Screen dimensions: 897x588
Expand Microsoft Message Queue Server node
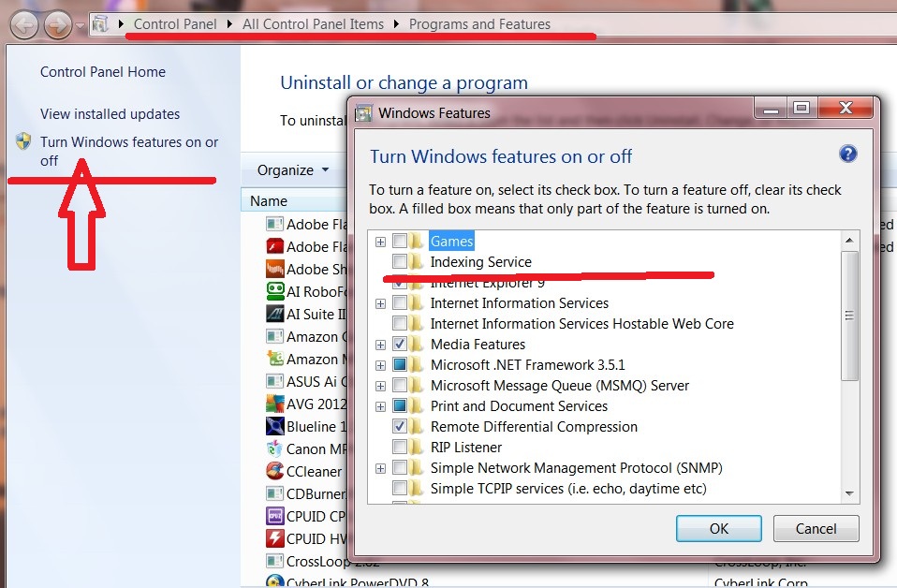point(380,386)
